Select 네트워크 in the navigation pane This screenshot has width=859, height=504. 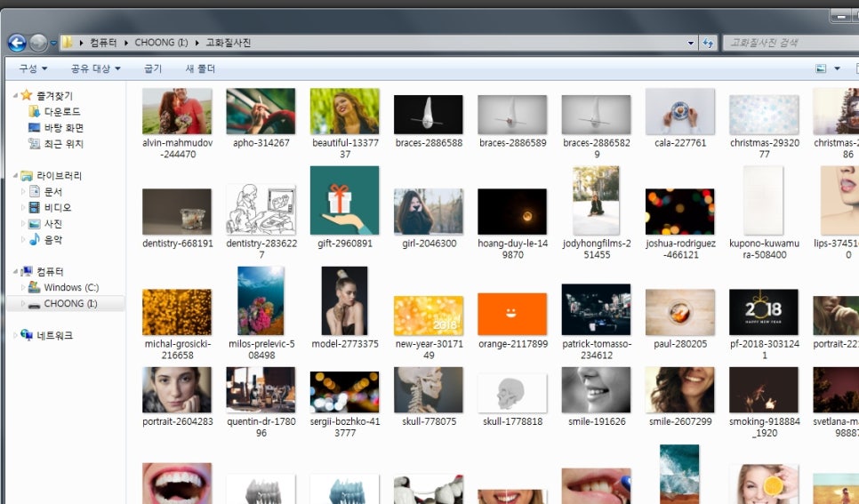(x=54, y=335)
